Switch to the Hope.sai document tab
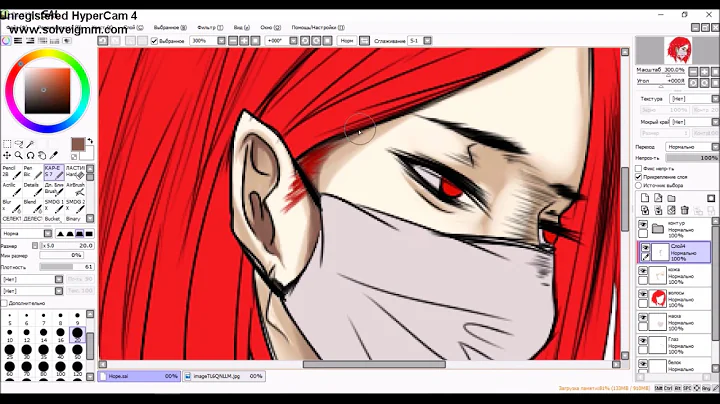The image size is (720, 404). tap(139, 376)
